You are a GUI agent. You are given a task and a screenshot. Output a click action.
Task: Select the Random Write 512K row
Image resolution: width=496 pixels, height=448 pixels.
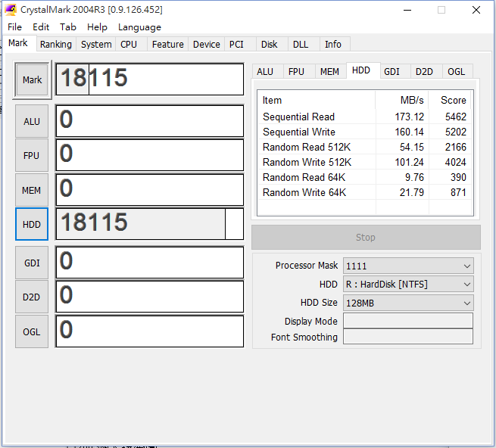pos(364,163)
